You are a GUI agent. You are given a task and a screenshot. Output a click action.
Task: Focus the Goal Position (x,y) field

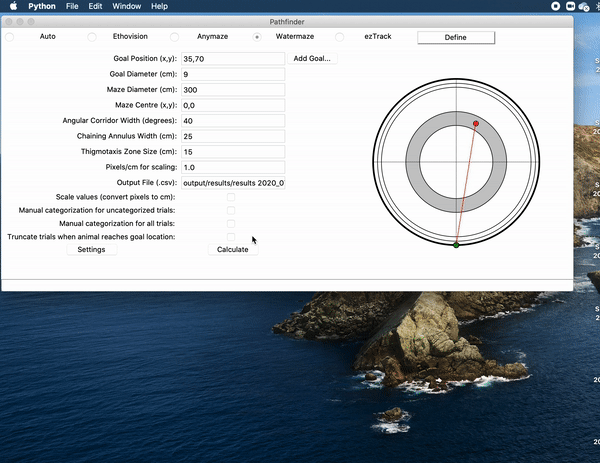point(233,59)
